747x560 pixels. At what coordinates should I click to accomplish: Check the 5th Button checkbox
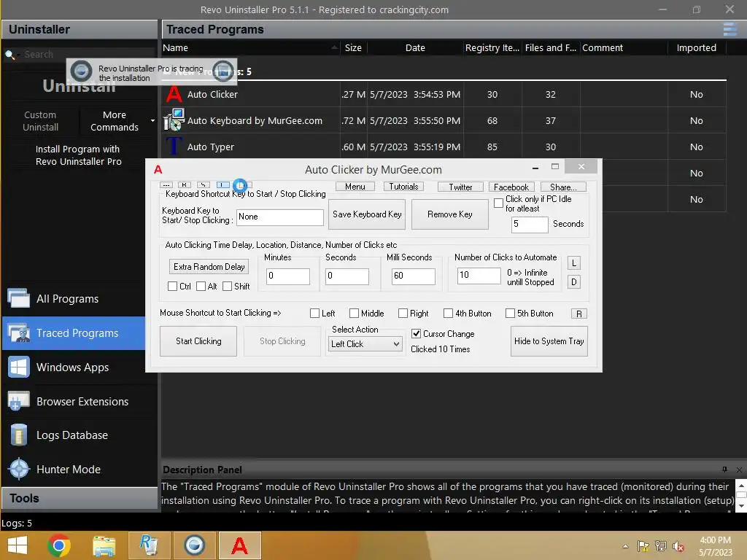pyautogui.click(x=510, y=314)
